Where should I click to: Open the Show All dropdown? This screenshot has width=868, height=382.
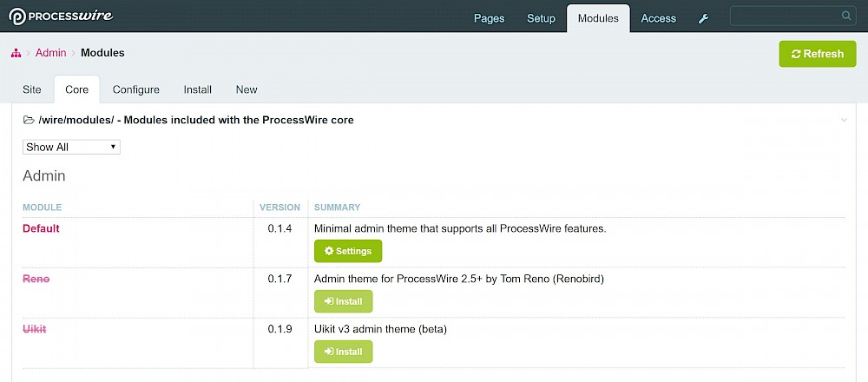click(71, 148)
